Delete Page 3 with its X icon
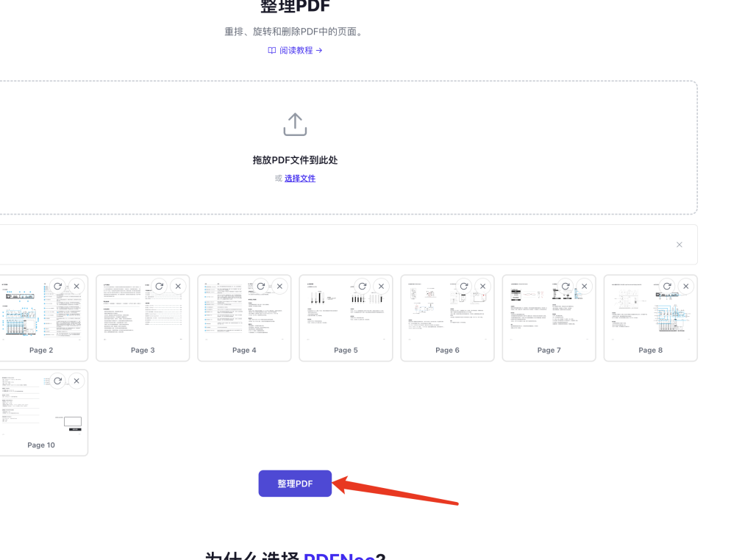The image size is (753, 560). (178, 286)
